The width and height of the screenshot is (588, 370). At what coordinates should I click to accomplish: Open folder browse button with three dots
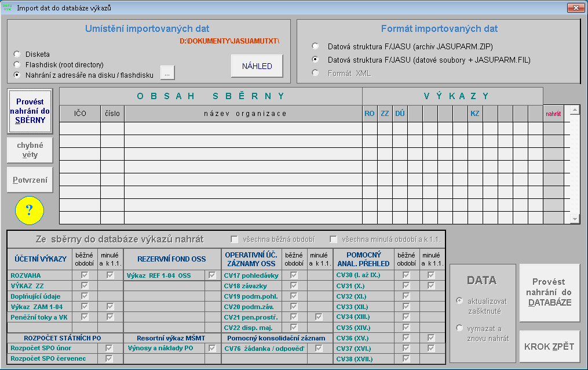pyautogui.click(x=167, y=73)
